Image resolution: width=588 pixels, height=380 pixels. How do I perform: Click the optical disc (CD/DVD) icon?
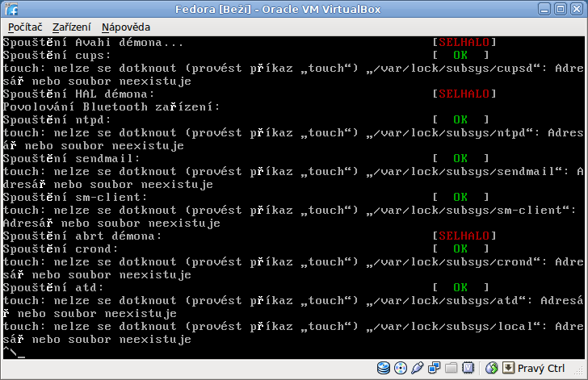(x=401, y=368)
